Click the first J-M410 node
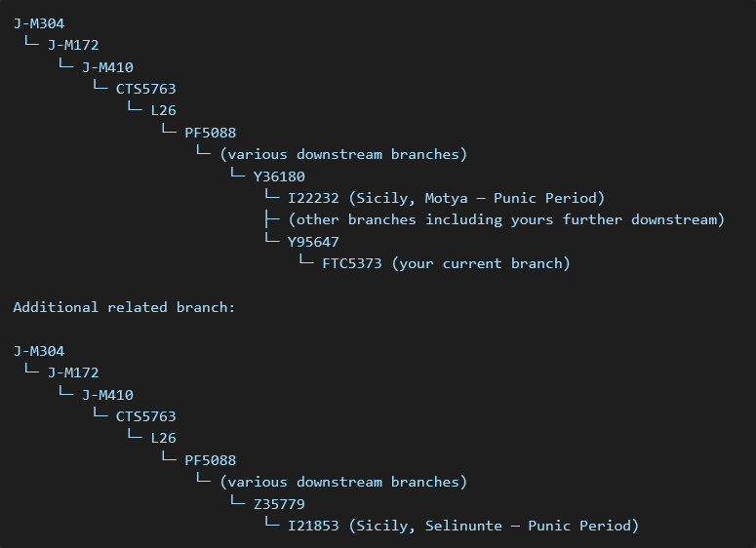Viewport: 756px width, 548px height. pos(107,67)
